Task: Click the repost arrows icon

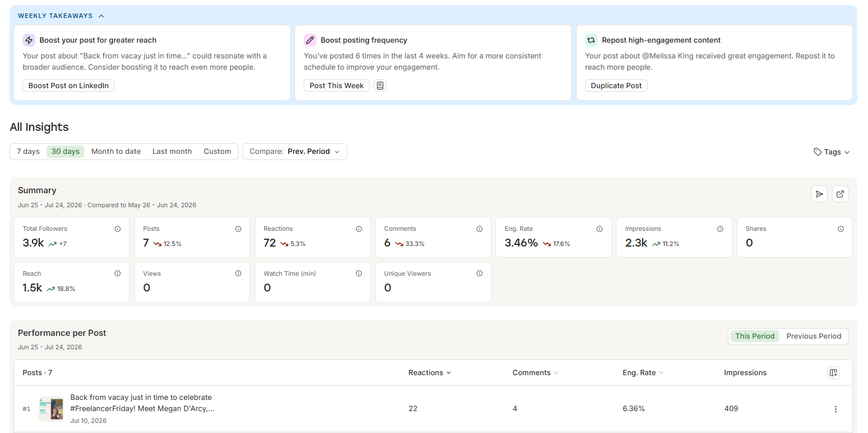Action: 591,40
